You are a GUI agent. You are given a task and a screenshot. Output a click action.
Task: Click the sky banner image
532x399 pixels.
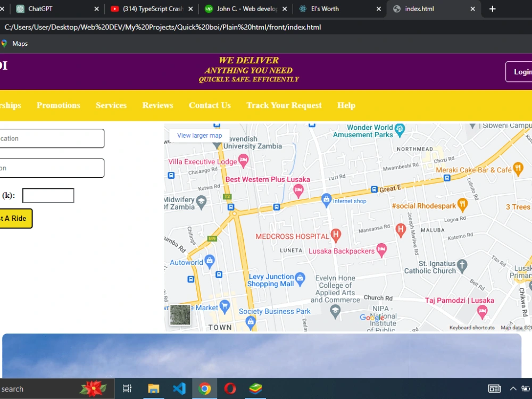click(262, 355)
